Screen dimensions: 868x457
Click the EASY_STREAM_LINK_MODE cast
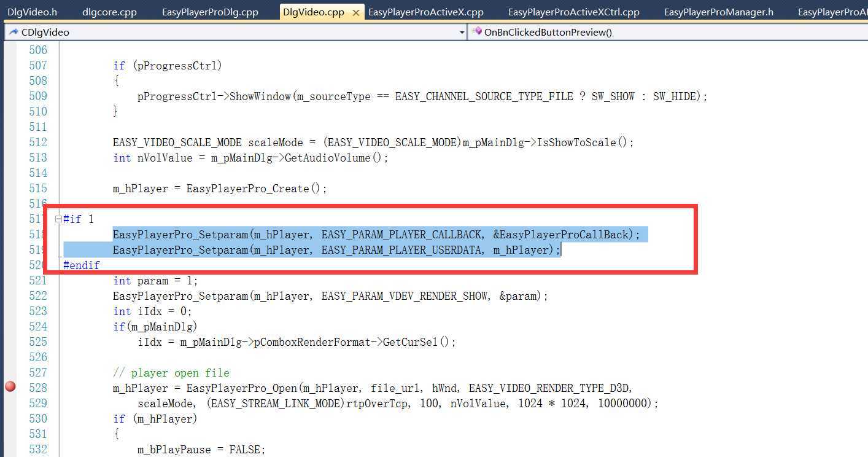tap(276, 404)
